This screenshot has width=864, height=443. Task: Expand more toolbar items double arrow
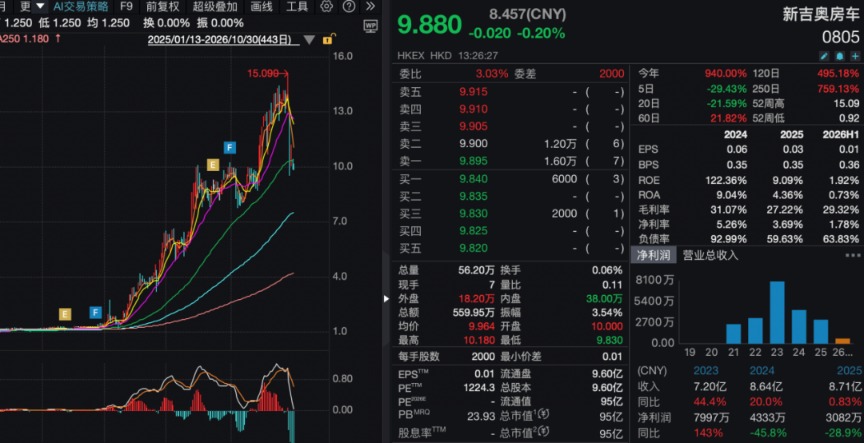pos(370,7)
